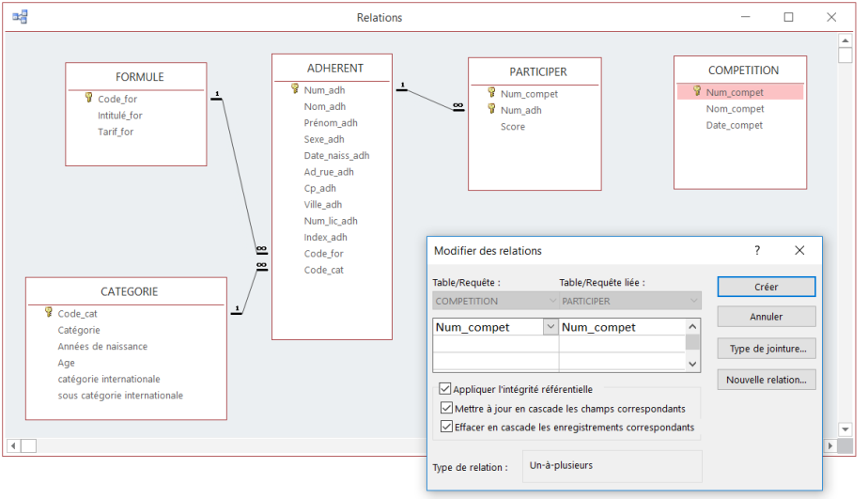Toggle Appliquer l'intégrité référentielle checkbox

(x=445, y=389)
